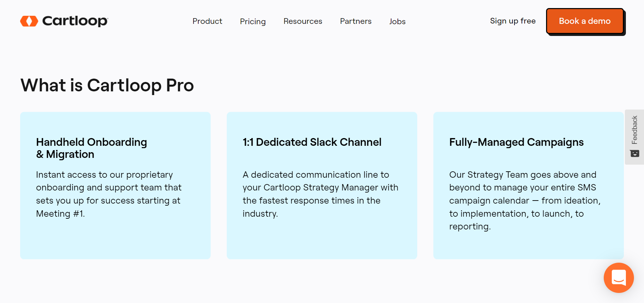The image size is (644, 303).
Task: Click the Cartloop logo
Action: (x=64, y=21)
